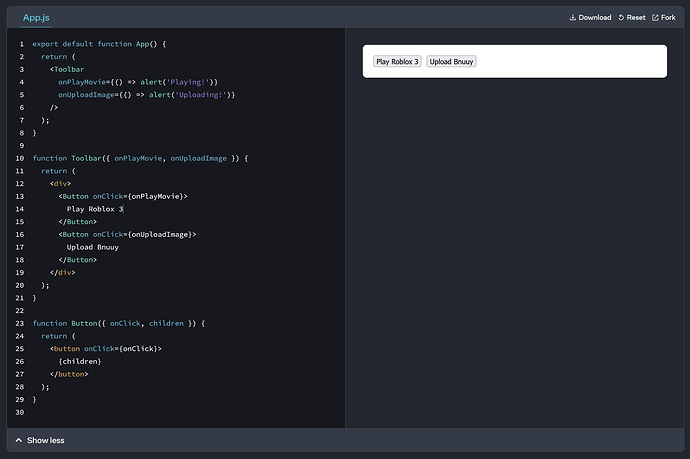Click the Download icon in the sandbox header
Viewport: 690px width, 459px height.
573,18
